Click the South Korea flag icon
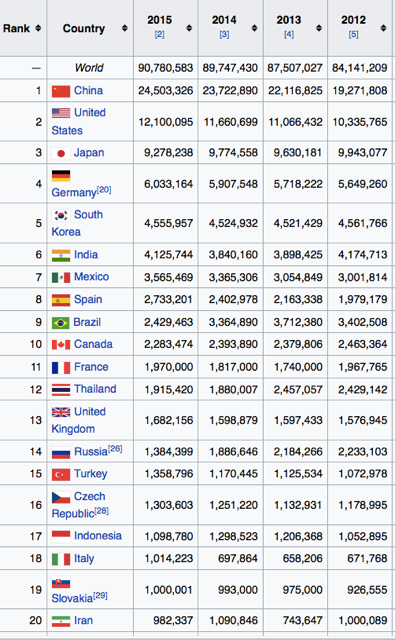This screenshot has width=395, height=640. (x=61, y=215)
